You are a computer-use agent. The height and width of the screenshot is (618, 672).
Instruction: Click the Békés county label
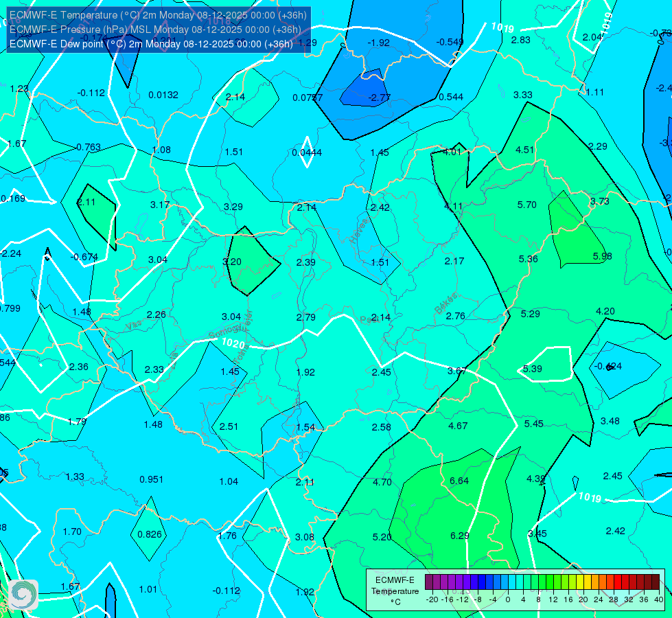click(446, 304)
